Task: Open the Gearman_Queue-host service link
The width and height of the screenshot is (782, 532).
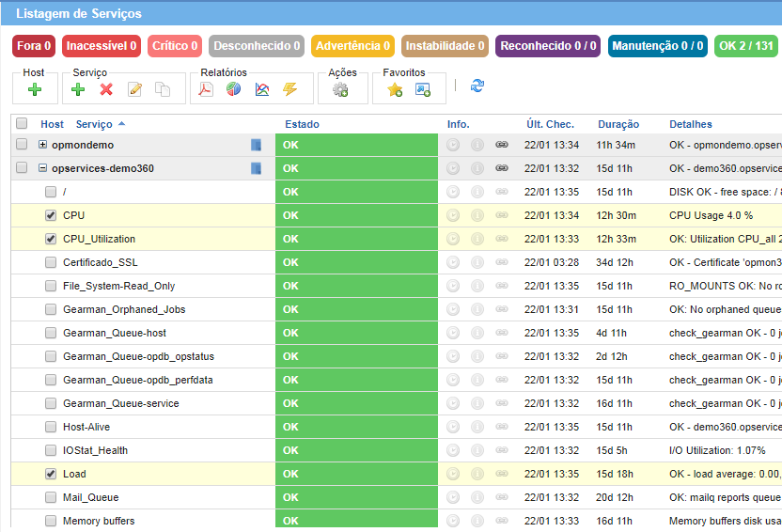Action: 114,333
